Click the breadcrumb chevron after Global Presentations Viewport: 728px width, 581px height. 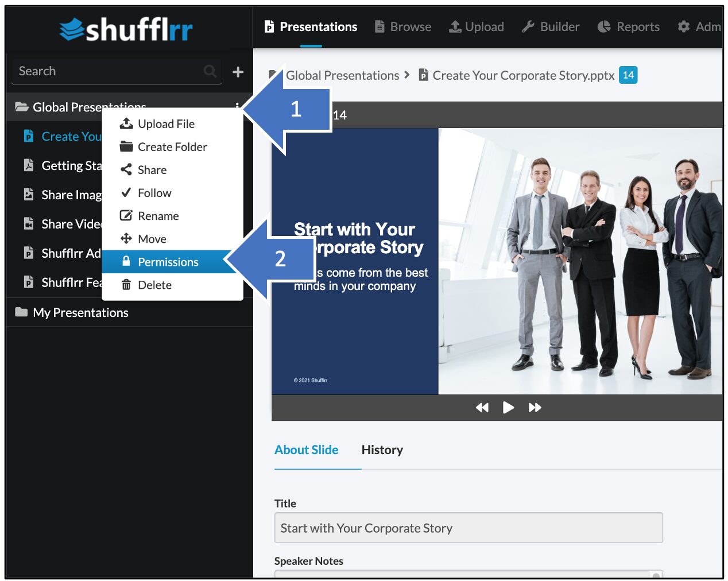407,75
